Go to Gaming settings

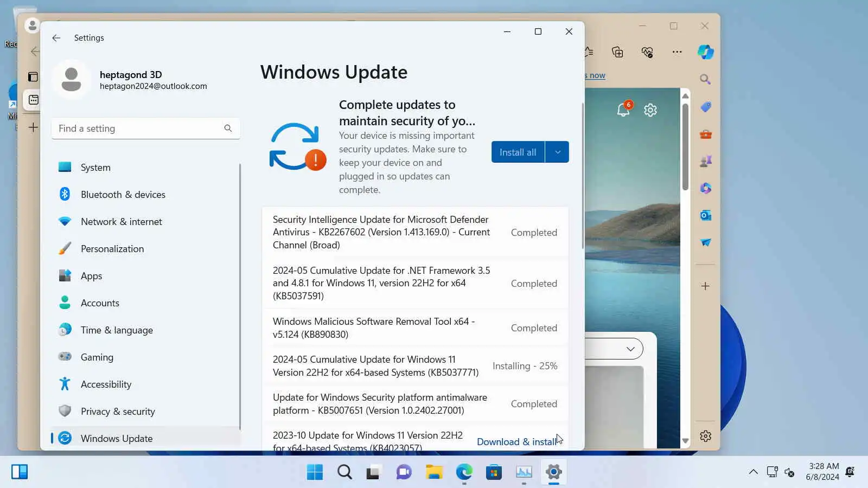tap(145, 357)
